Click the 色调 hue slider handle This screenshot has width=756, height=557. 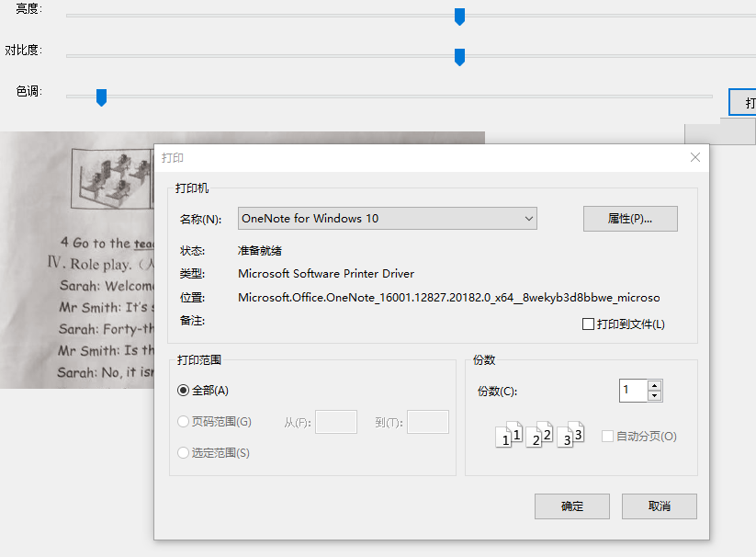pos(102,97)
